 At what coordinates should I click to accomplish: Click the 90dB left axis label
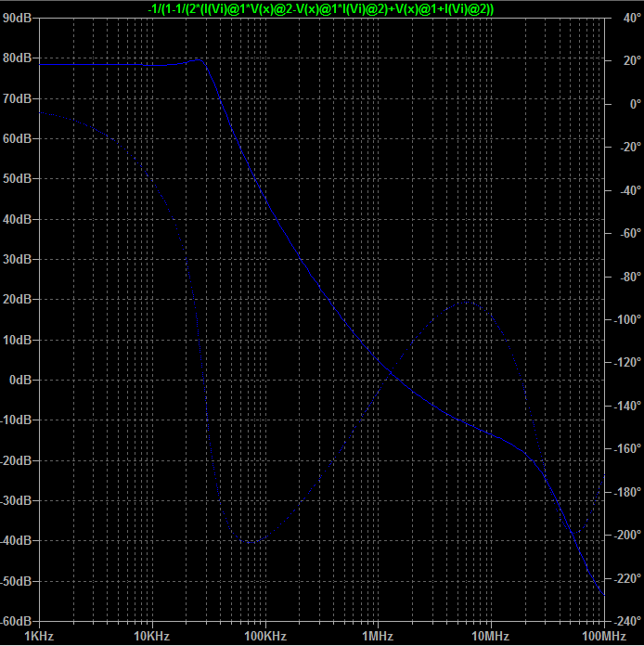coord(17,18)
